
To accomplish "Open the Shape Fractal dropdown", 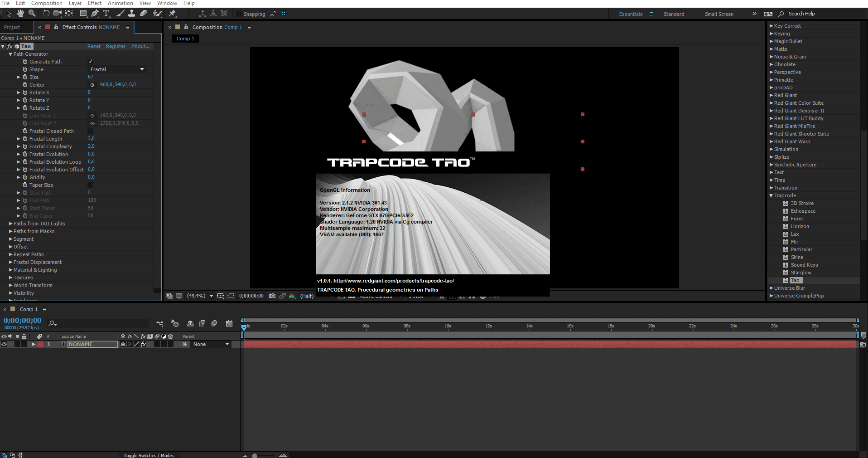I will click(x=117, y=69).
